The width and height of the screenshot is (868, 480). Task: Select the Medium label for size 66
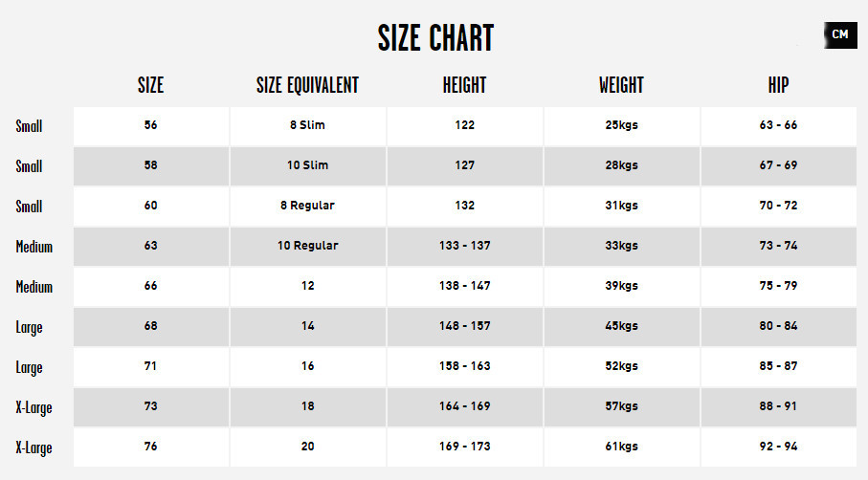33,287
